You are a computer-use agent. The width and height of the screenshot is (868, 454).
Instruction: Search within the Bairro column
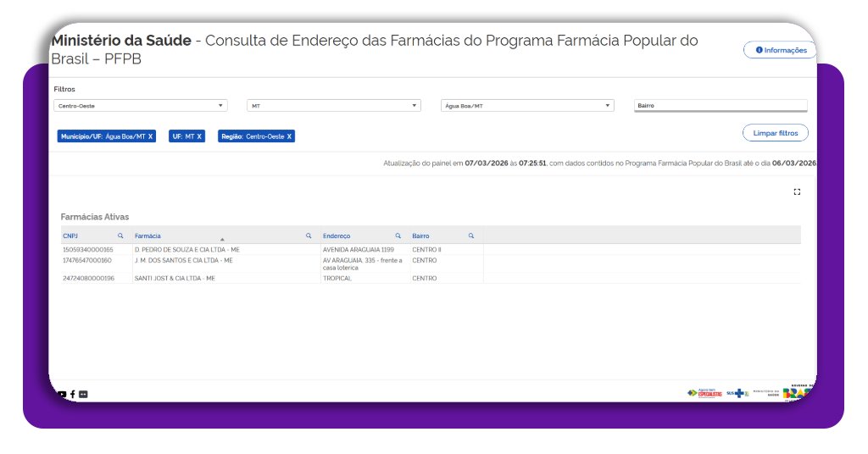pyautogui.click(x=471, y=235)
